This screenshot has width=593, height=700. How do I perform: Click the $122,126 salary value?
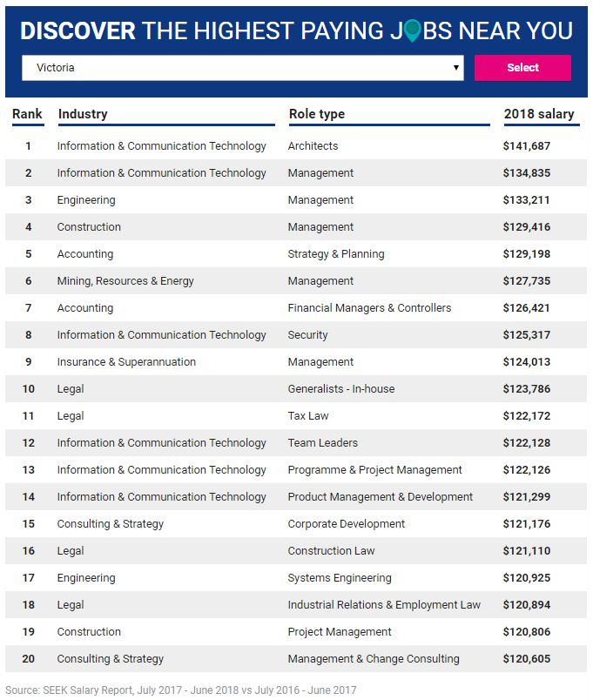pyautogui.click(x=527, y=470)
